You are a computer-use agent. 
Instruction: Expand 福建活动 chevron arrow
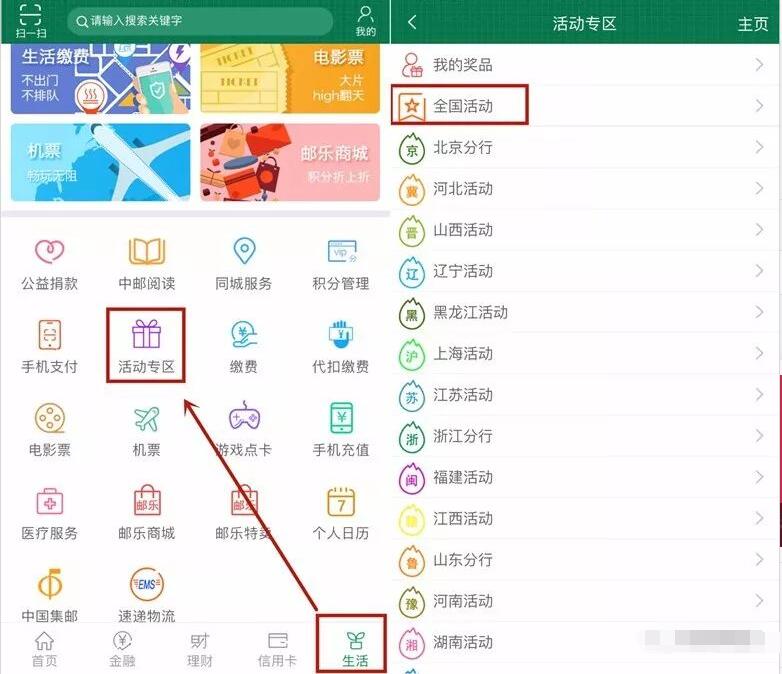click(x=759, y=477)
